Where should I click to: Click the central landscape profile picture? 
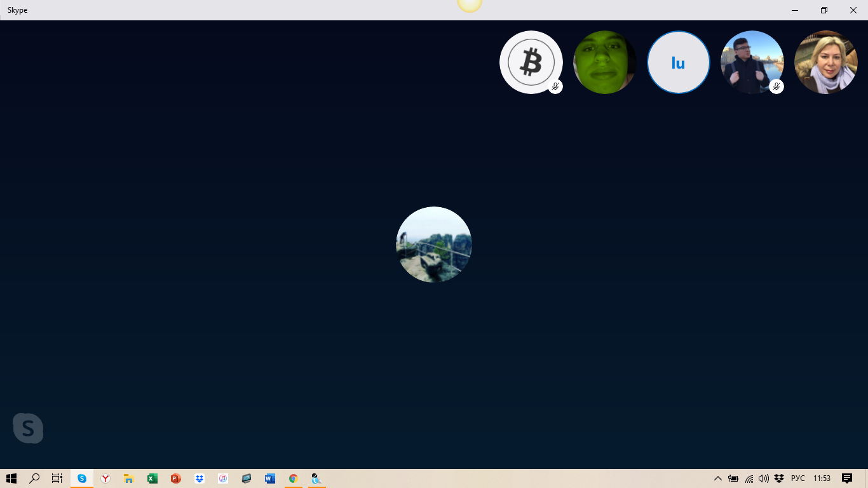pyautogui.click(x=433, y=245)
